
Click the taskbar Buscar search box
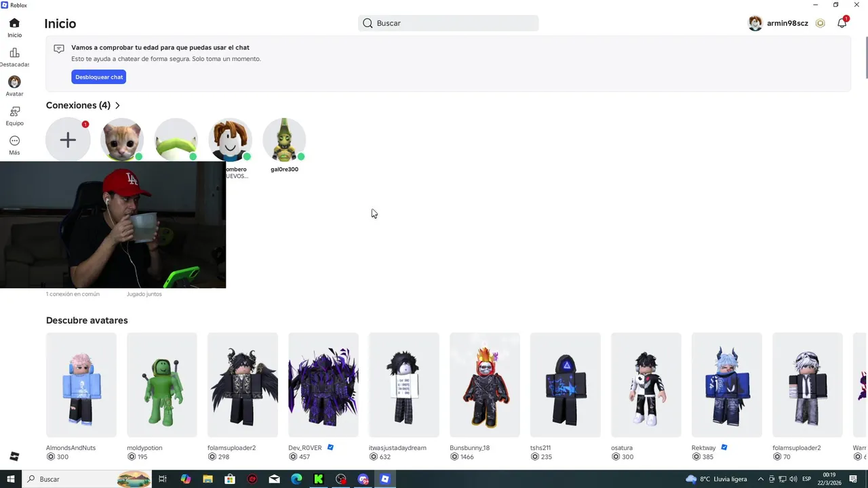tap(88, 479)
